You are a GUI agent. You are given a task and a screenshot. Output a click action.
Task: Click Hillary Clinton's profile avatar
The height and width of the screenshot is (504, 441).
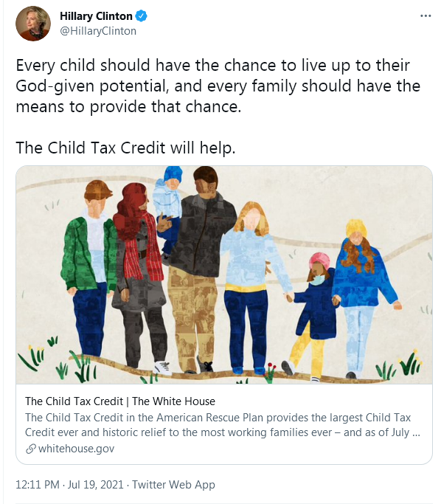pos(33,24)
